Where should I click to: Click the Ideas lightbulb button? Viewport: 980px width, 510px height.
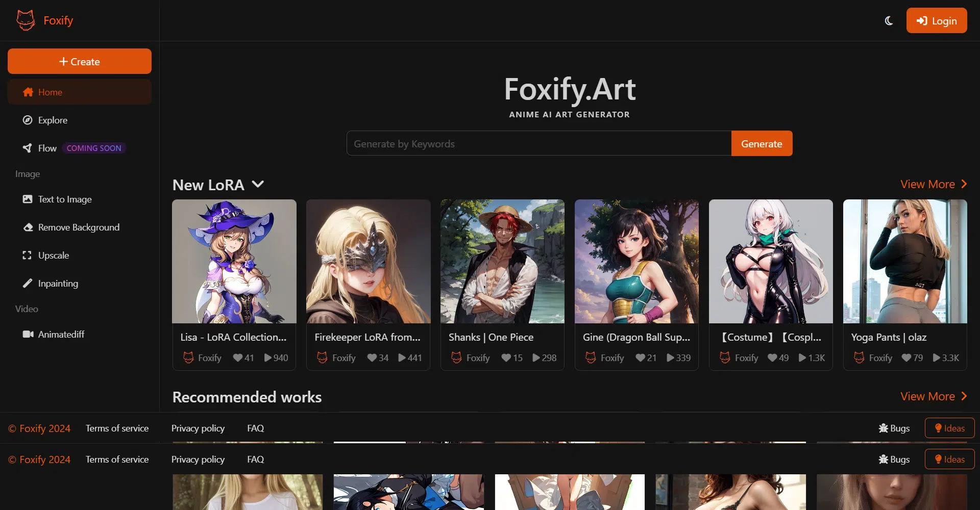(949, 428)
